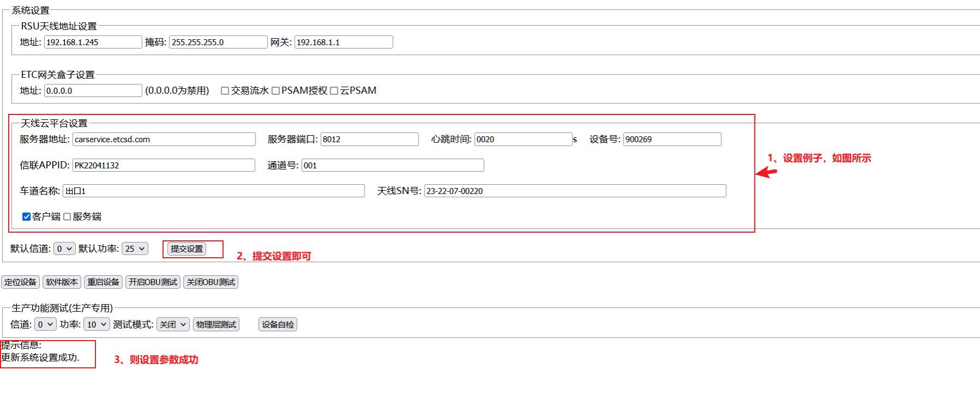This screenshot has height=400, width=980.
Task: Uncheck the 客户端 checkbox
Action: coord(26,217)
